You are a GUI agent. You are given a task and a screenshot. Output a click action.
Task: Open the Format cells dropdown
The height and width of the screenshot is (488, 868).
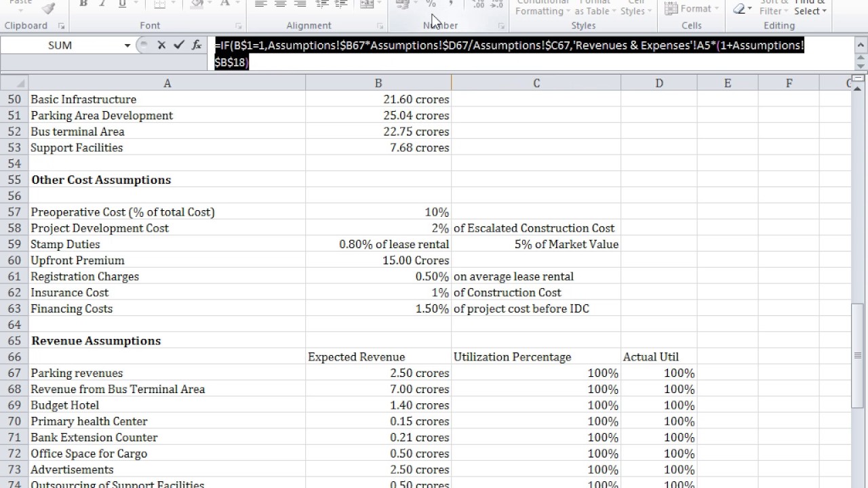(x=692, y=8)
